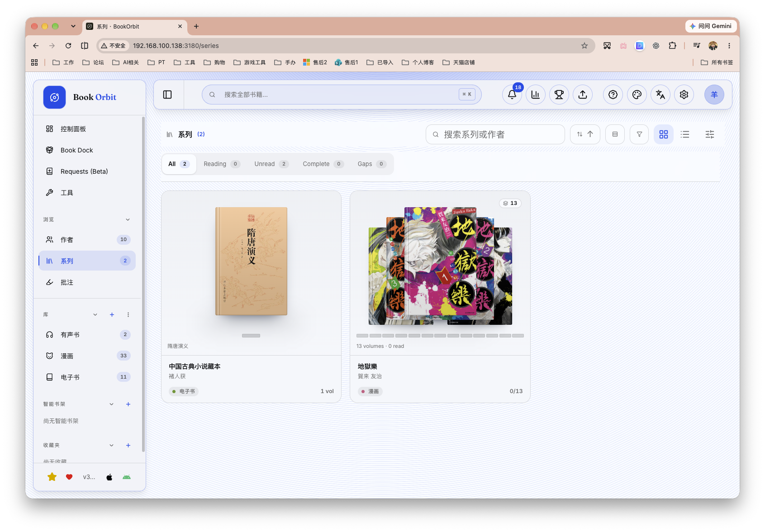
Task: Click the heart icon in sidebar footer
Action: point(69,477)
